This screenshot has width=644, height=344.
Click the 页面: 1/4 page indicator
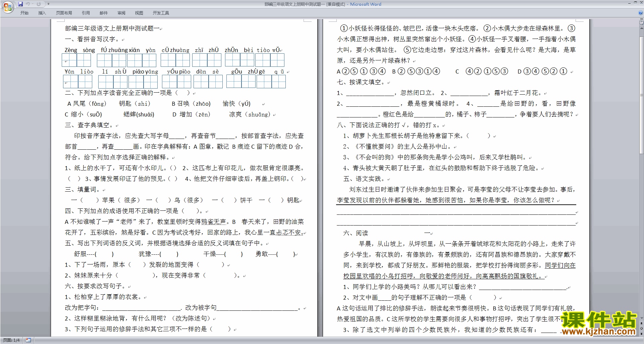tap(11, 340)
